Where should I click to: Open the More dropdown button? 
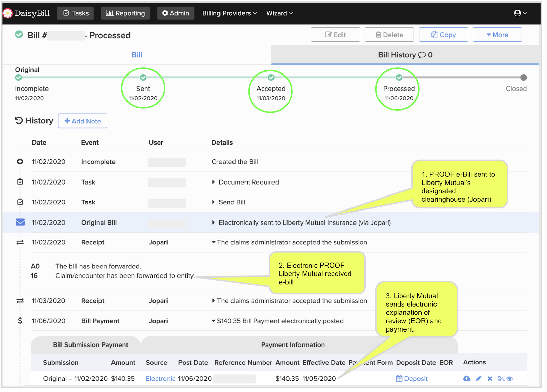[497, 35]
